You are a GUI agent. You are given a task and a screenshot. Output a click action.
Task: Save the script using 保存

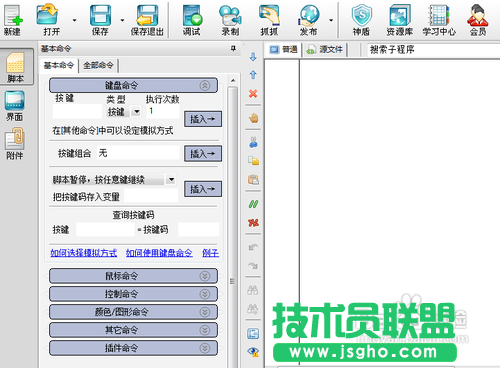(x=100, y=19)
